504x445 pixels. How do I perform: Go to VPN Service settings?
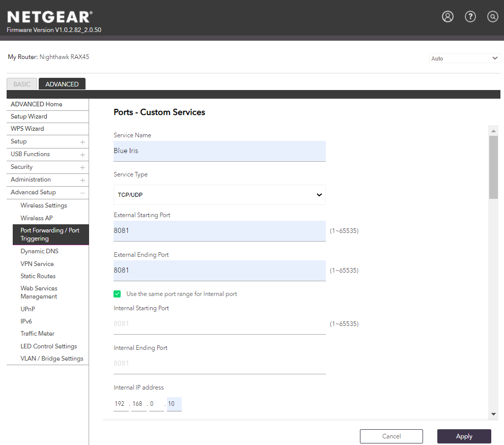click(x=37, y=264)
